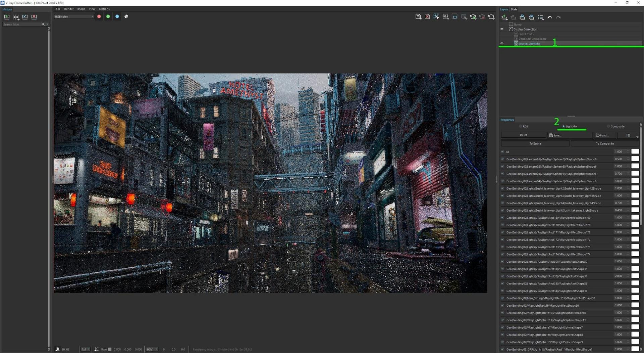Open the A/B compare tool in History
The width and height of the screenshot is (644, 353).
point(16,17)
